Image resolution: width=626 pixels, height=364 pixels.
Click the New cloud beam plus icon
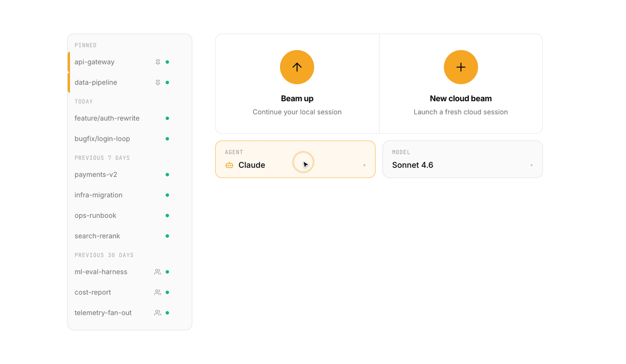point(461,67)
